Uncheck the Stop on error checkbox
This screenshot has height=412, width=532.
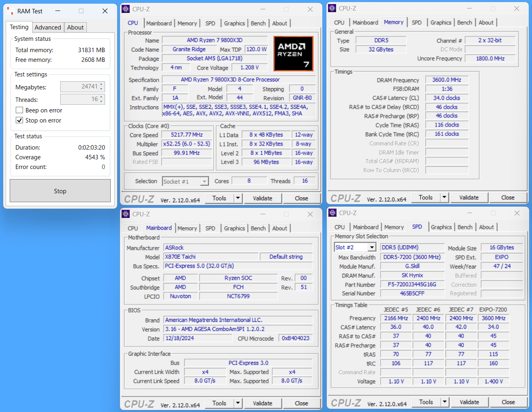coord(19,120)
